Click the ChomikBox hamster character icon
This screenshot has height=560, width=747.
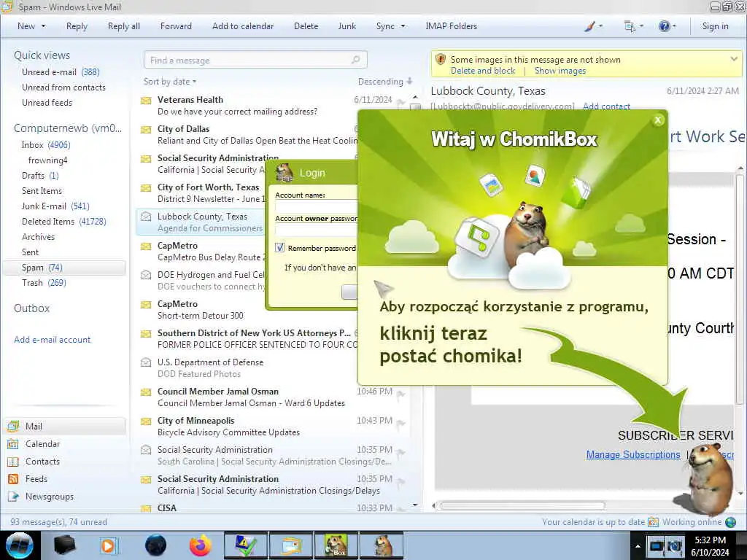pos(710,478)
